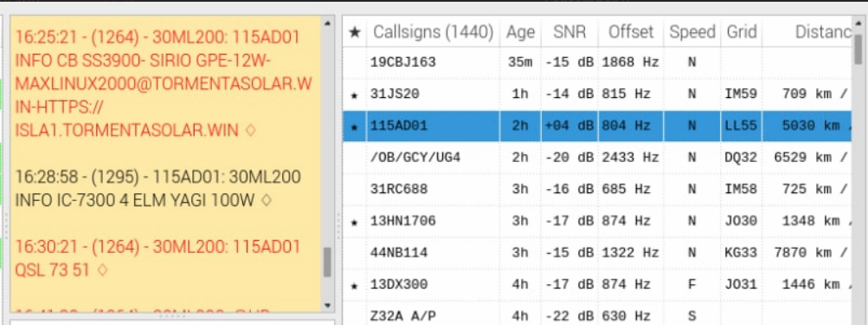The height and width of the screenshot is (325, 868).
Task: Click the Distance column header
Action: coord(807,32)
